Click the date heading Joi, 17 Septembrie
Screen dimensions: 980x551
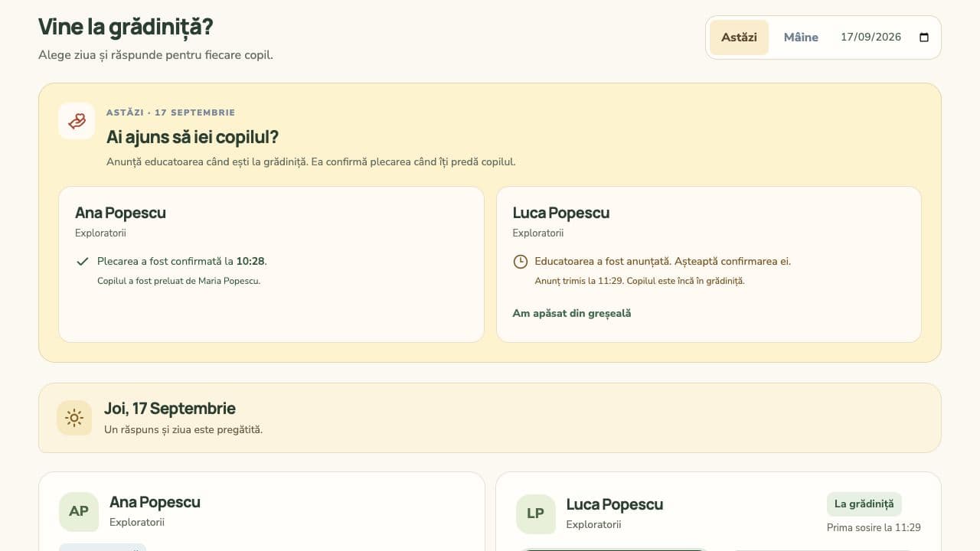tap(170, 409)
